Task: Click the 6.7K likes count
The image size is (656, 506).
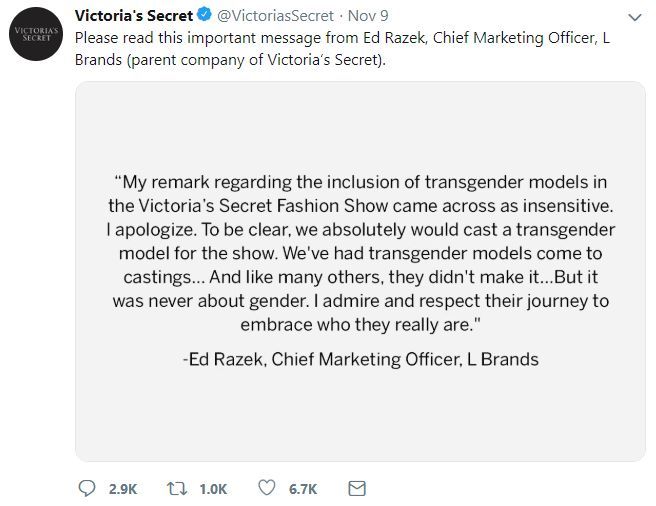Action: [303, 488]
